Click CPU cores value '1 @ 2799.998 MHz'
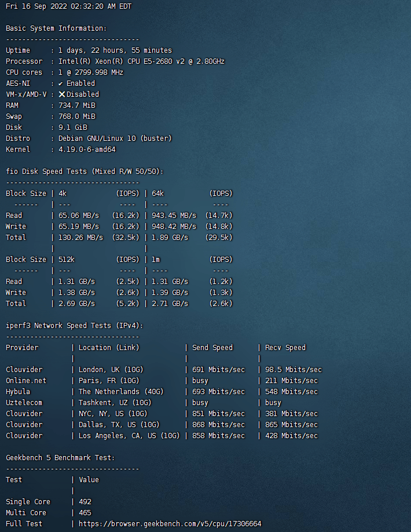The width and height of the screenshot is (411, 532). pos(91,72)
